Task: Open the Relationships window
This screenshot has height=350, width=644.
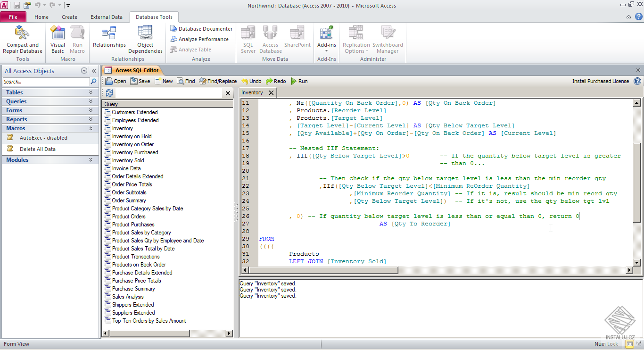Action: tap(109, 37)
